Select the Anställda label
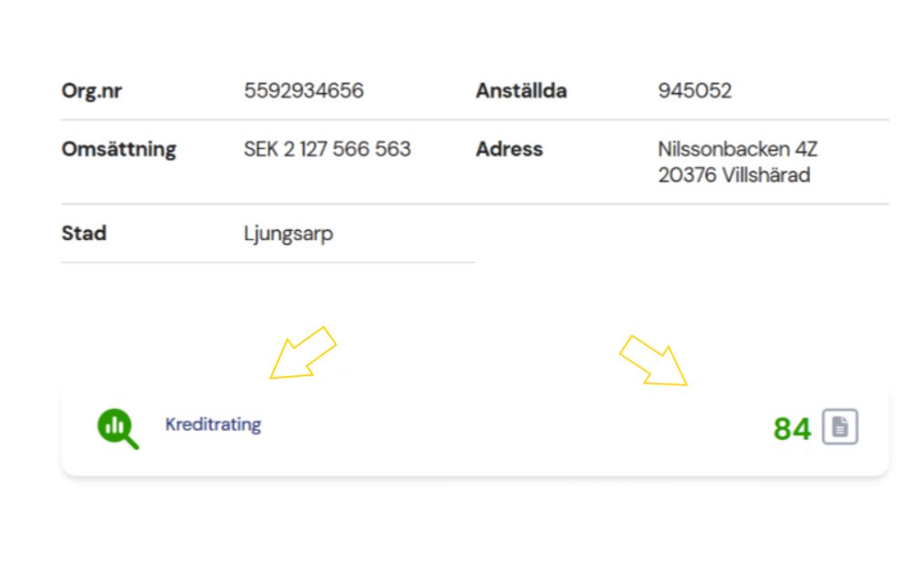 (520, 90)
